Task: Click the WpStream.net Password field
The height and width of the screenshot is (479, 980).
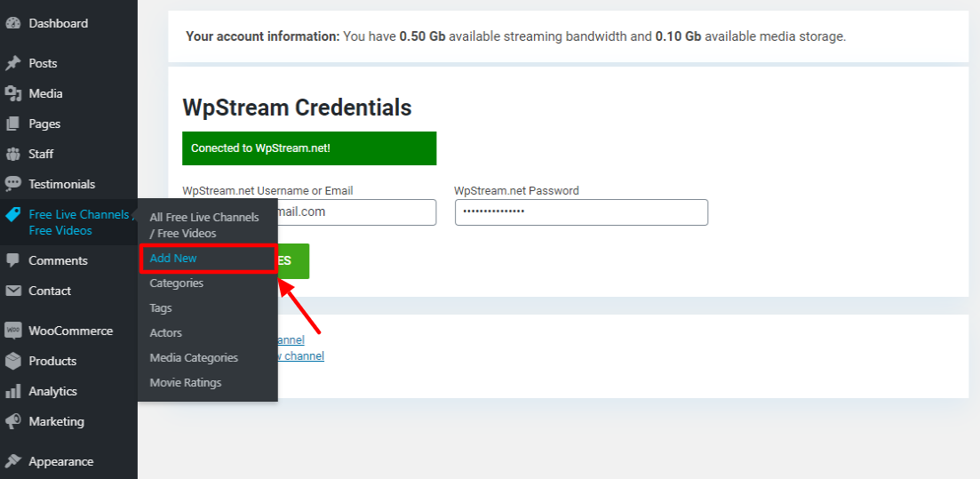Action: 581,212
